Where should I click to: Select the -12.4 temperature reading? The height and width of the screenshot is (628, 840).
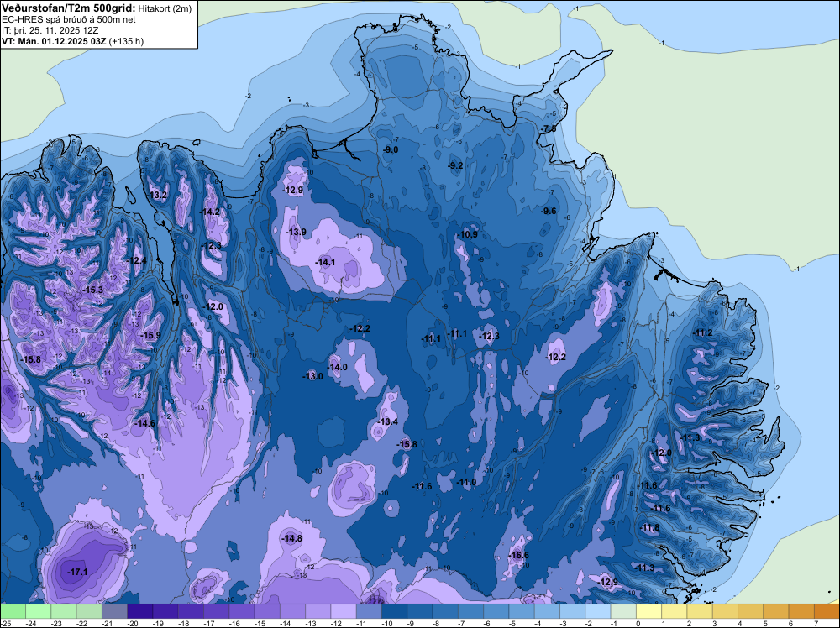(x=137, y=260)
